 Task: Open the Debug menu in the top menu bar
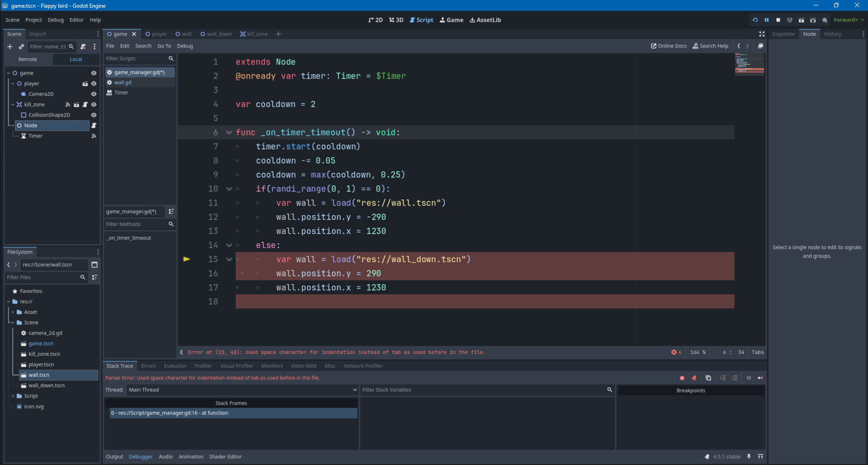[56, 20]
